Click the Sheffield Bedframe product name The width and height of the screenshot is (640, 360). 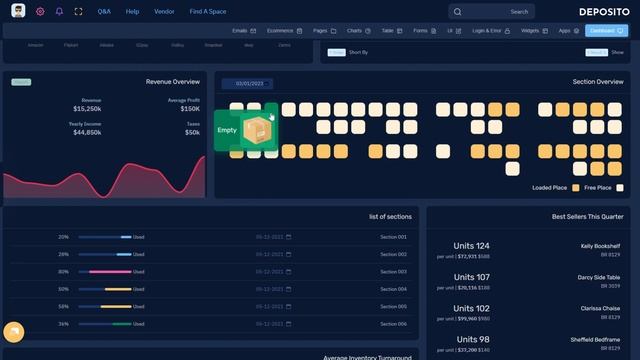tap(596, 340)
